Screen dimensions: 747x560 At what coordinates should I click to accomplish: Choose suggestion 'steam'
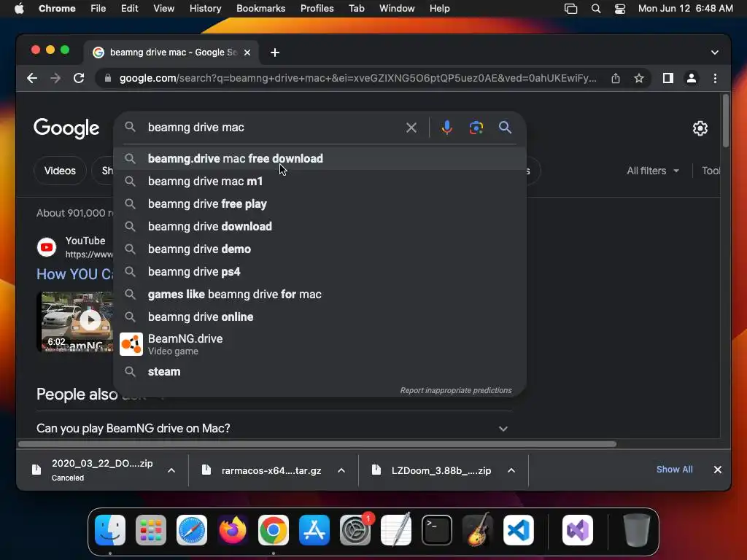tap(320, 371)
